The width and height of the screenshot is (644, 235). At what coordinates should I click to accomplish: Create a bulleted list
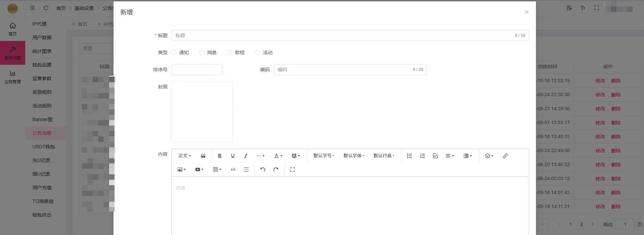409,156
